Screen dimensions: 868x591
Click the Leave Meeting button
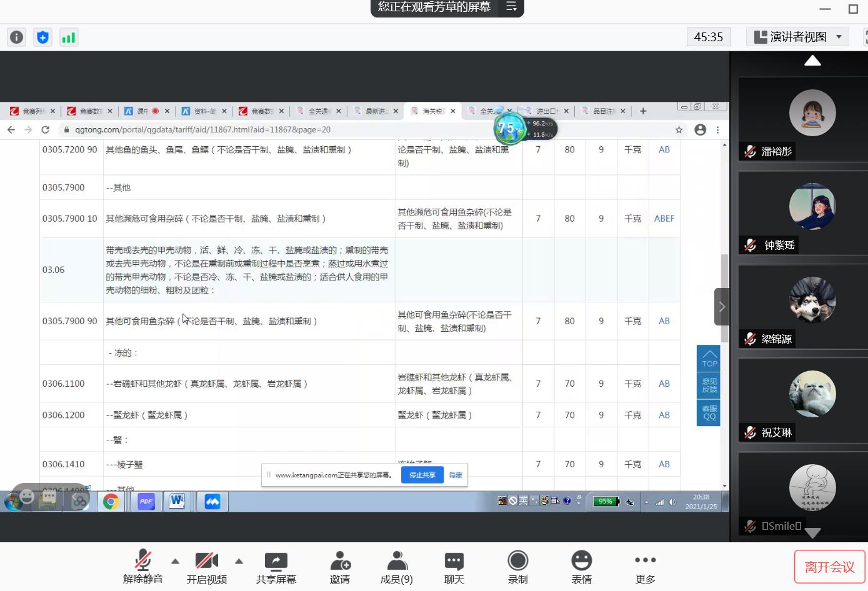coord(829,567)
